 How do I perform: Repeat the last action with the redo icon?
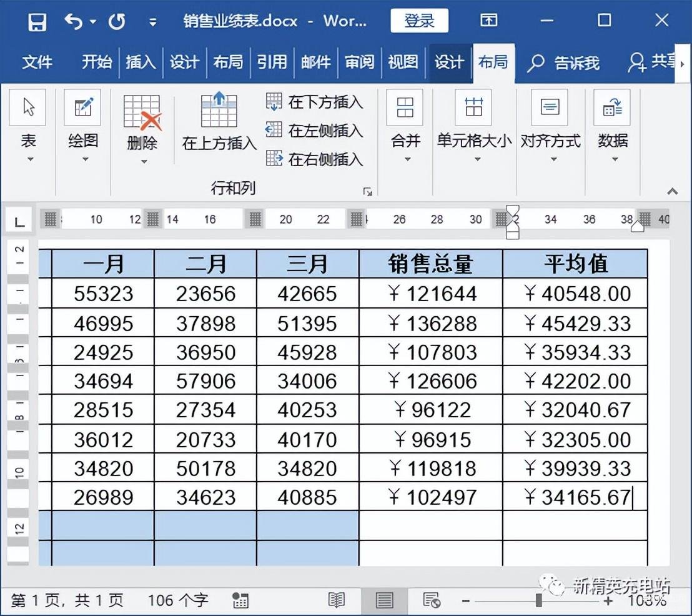[x=117, y=21]
